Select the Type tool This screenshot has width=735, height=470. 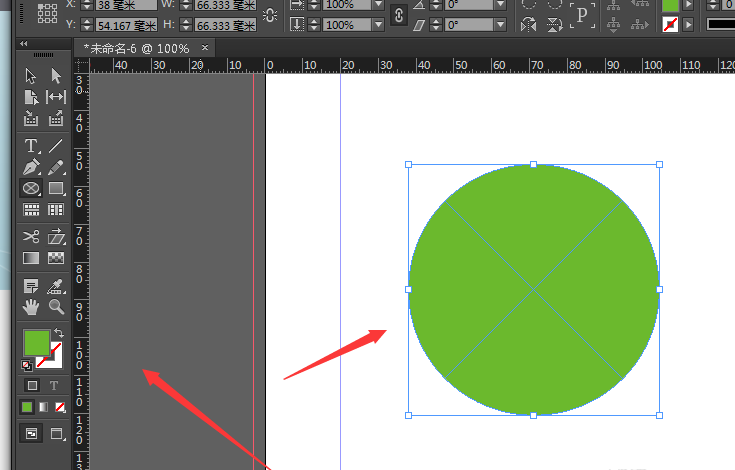(31, 146)
